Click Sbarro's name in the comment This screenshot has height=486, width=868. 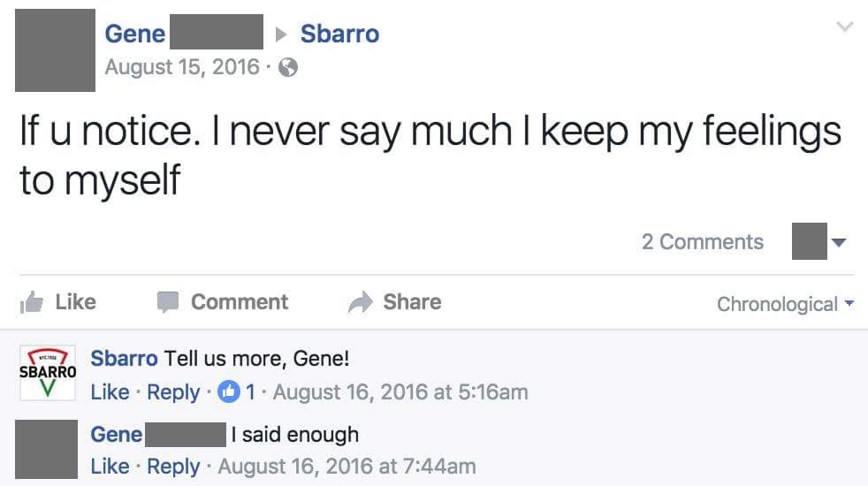(x=124, y=359)
